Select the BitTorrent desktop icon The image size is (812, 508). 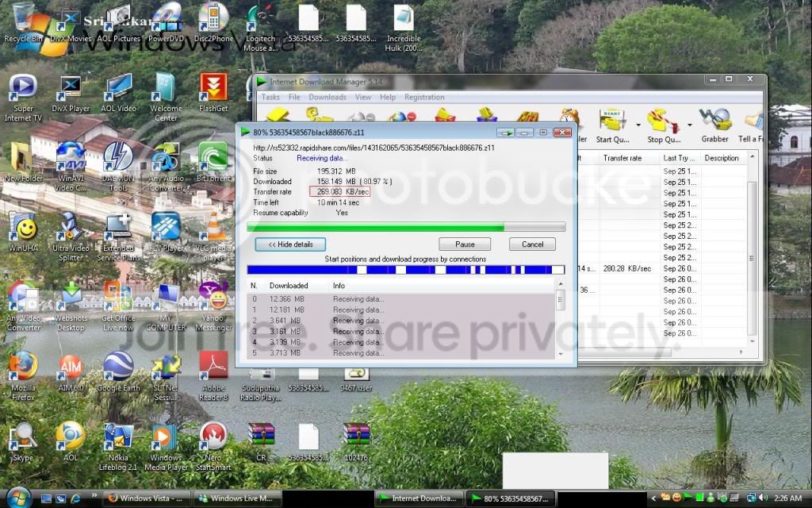pos(213,162)
